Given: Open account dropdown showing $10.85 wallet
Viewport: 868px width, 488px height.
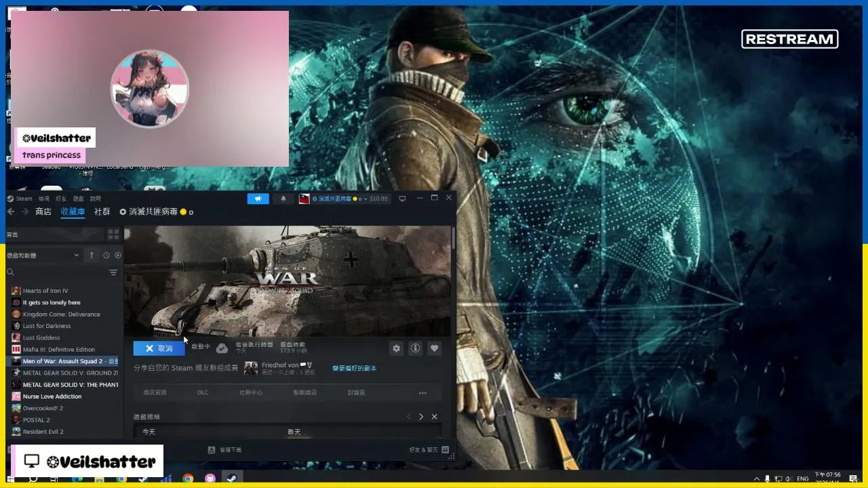Looking at the screenshot, I should (x=350, y=199).
